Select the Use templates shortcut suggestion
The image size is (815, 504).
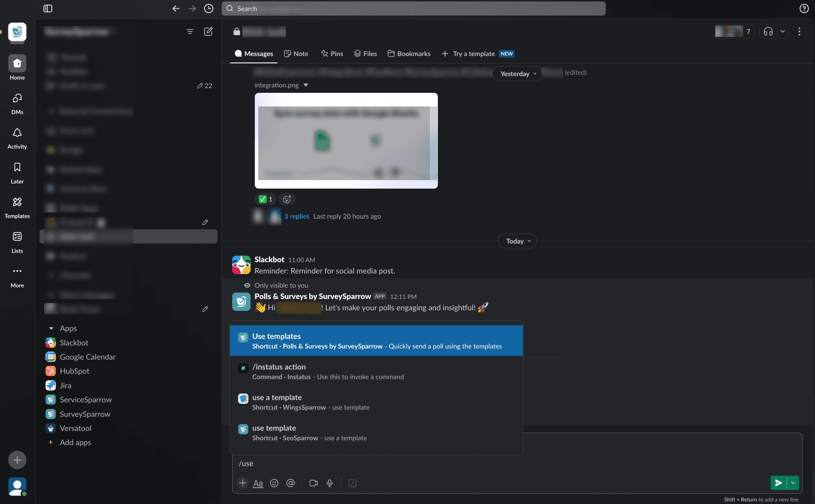[x=376, y=341]
